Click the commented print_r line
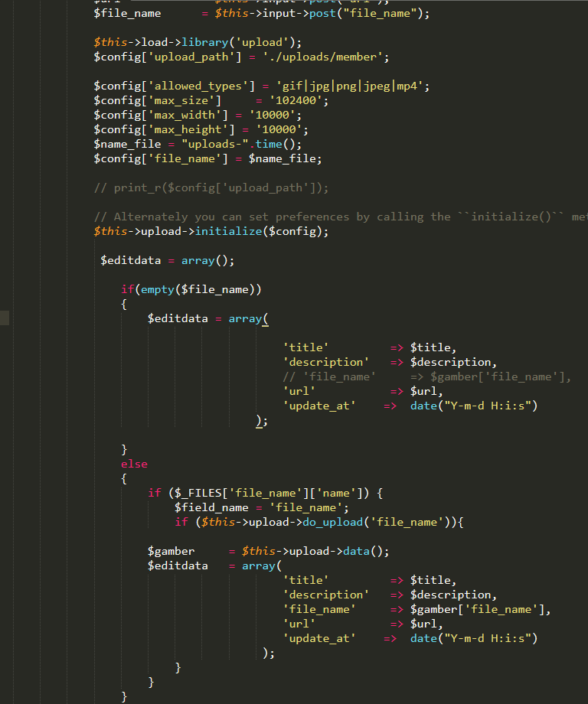Image resolution: width=588 pixels, height=704 pixels. point(211,187)
